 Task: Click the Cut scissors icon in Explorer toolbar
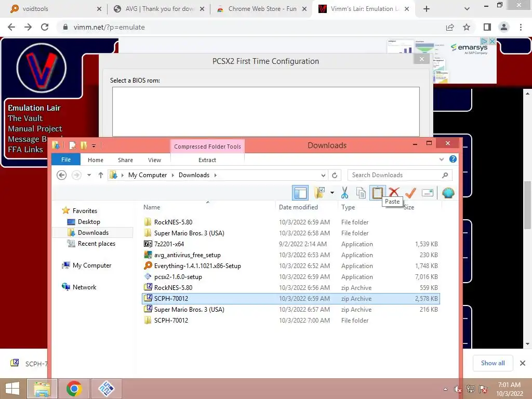(x=344, y=193)
